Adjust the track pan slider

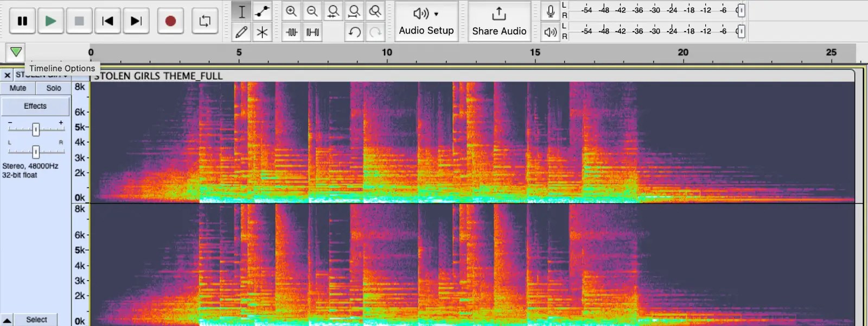[36, 152]
